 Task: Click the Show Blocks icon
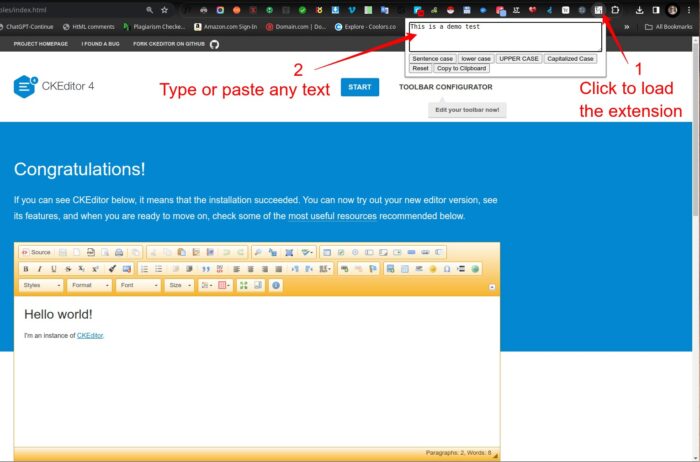[x=258, y=285]
